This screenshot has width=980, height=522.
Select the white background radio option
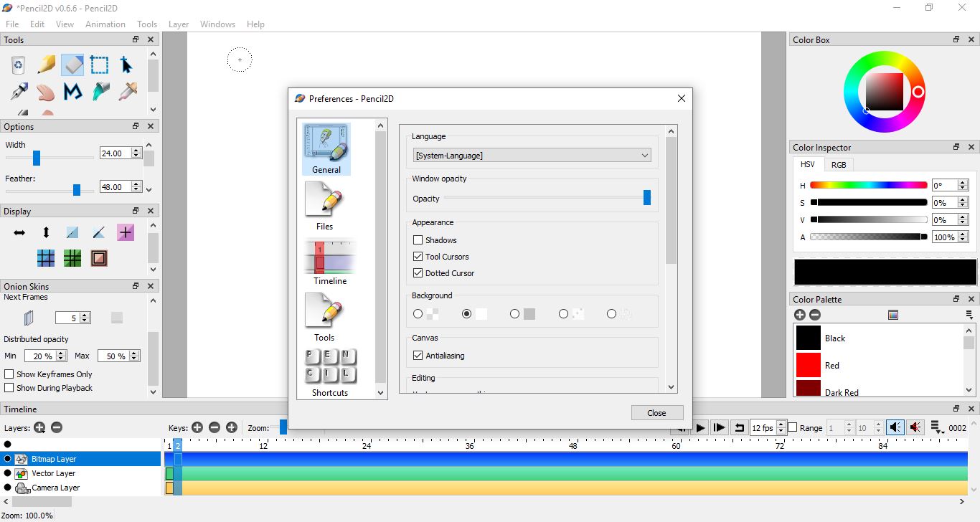click(467, 314)
